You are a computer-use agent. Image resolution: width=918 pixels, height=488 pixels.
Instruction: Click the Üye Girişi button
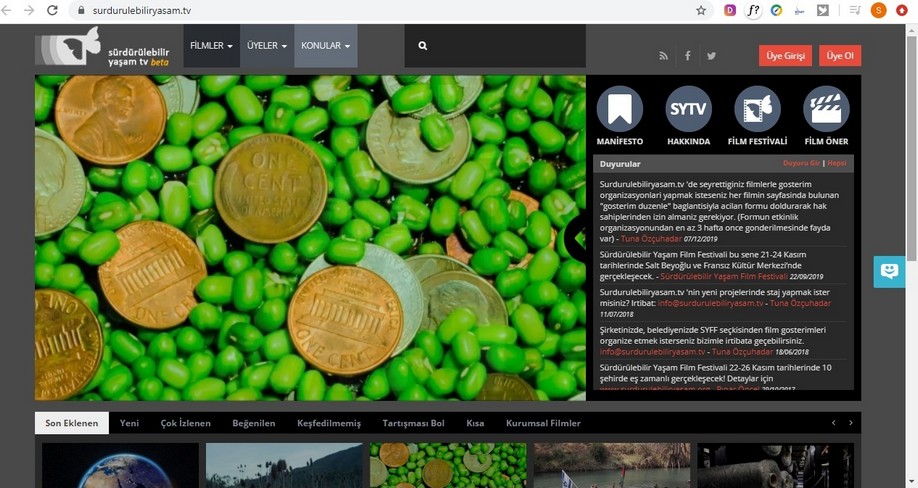coord(785,56)
